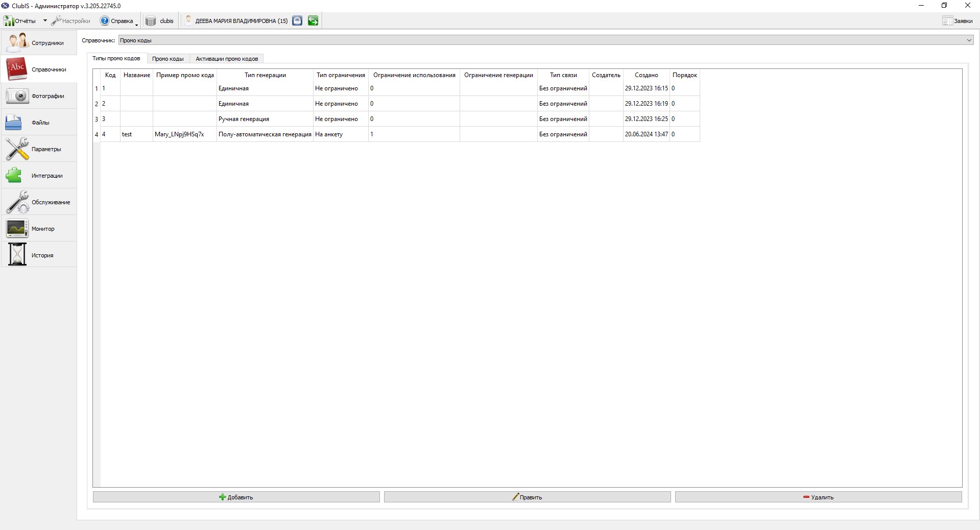Select row header number 1
980x530 pixels.
click(x=97, y=88)
